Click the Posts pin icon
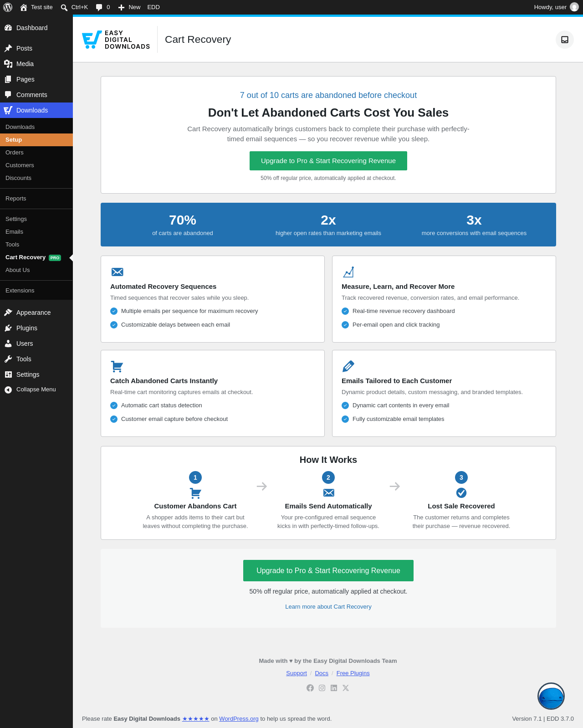 8,48
